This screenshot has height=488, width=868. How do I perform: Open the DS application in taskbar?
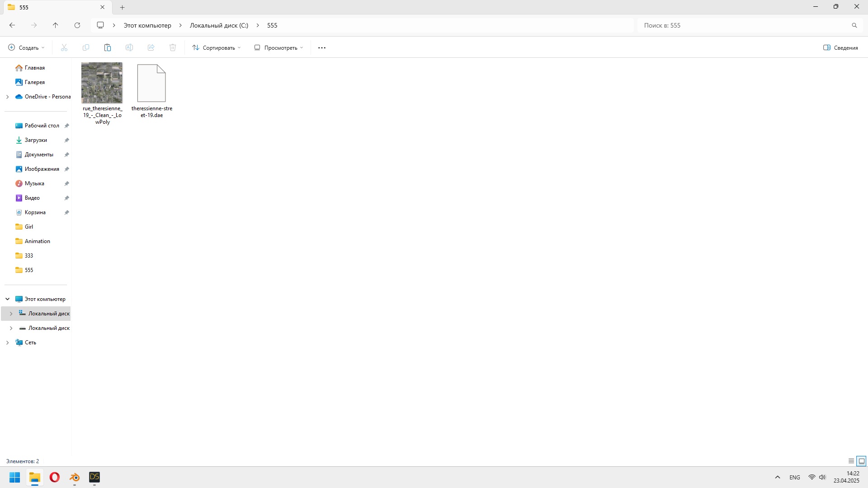pyautogui.click(x=94, y=477)
